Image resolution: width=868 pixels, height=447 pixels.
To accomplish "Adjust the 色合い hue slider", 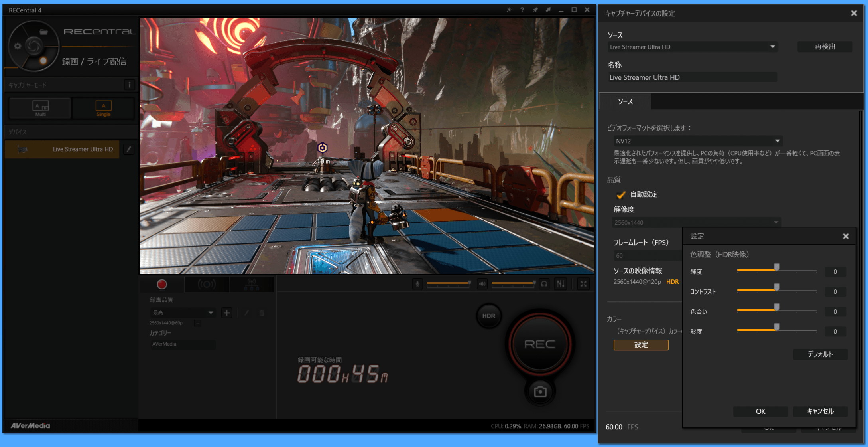I will coord(776,310).
